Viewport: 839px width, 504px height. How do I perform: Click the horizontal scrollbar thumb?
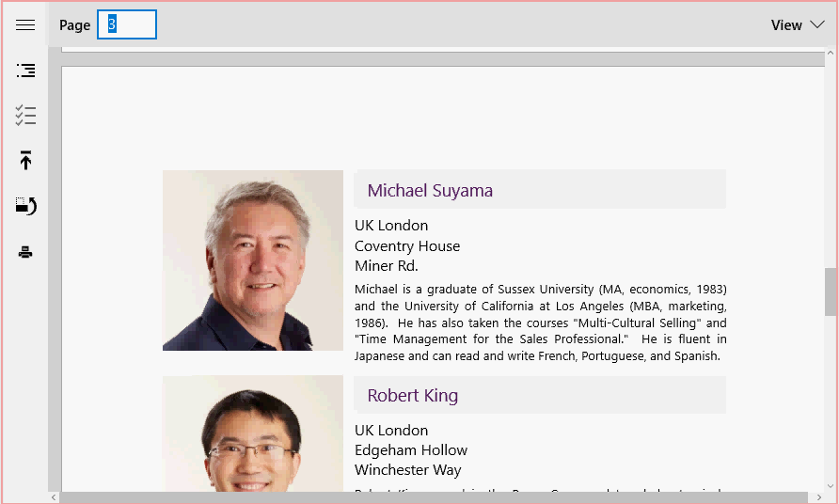pos(434,497)
